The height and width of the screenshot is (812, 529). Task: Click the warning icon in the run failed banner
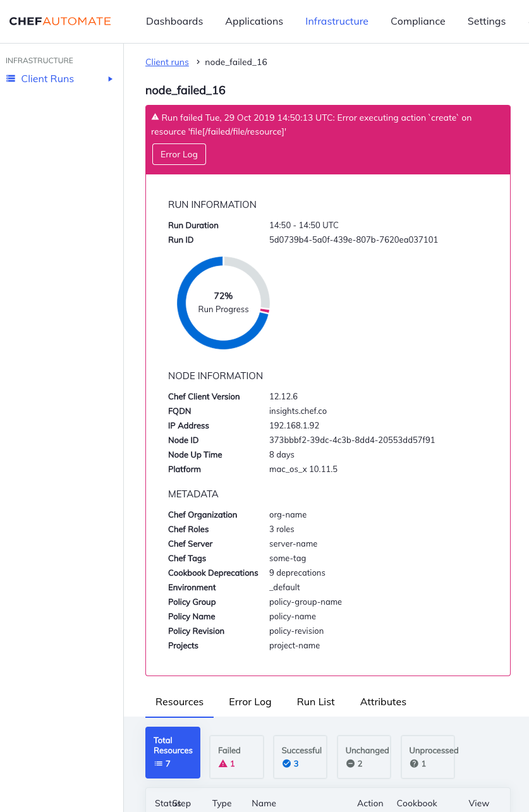pyautogui.click(x=155, y=116)
